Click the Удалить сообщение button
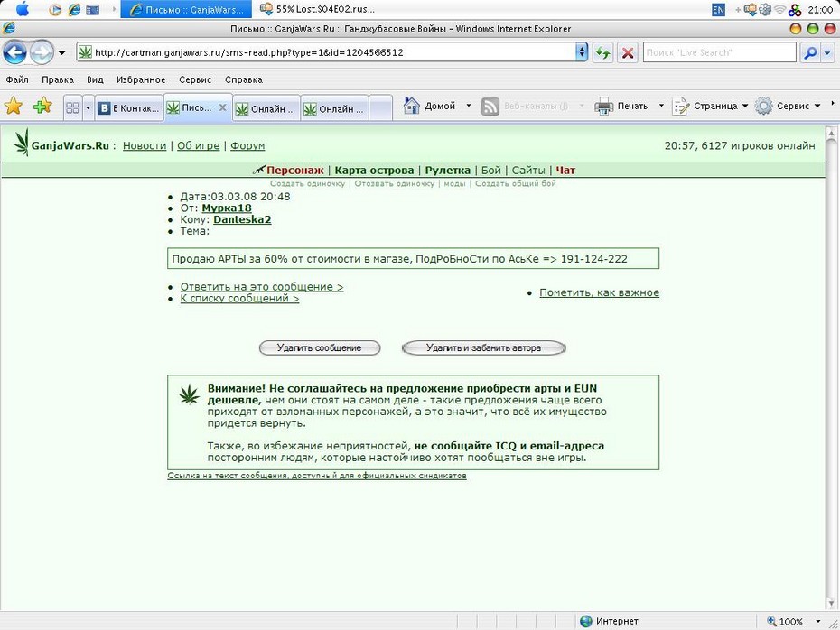Viewport: 840px width, 630px height. pos(319,347)
